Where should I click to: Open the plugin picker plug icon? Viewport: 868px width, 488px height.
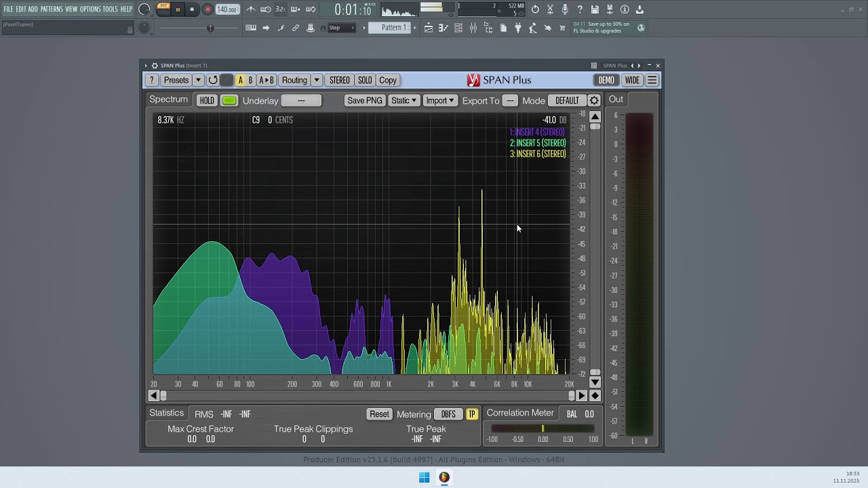(518, 28)
